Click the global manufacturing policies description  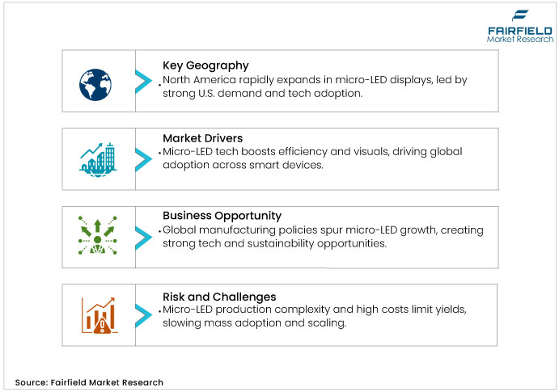[323, 237]
